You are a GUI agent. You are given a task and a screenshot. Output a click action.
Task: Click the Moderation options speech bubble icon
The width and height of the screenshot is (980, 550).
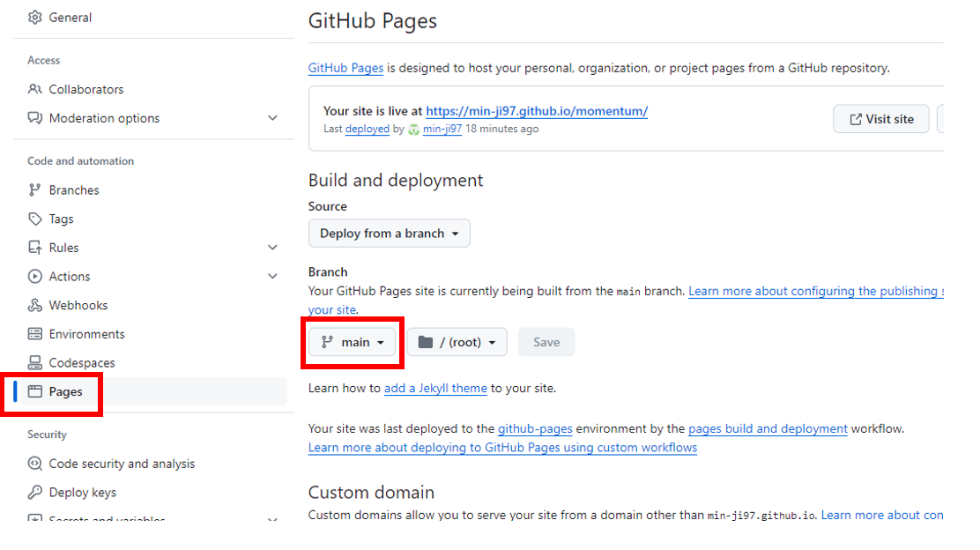tap(35, 118)
